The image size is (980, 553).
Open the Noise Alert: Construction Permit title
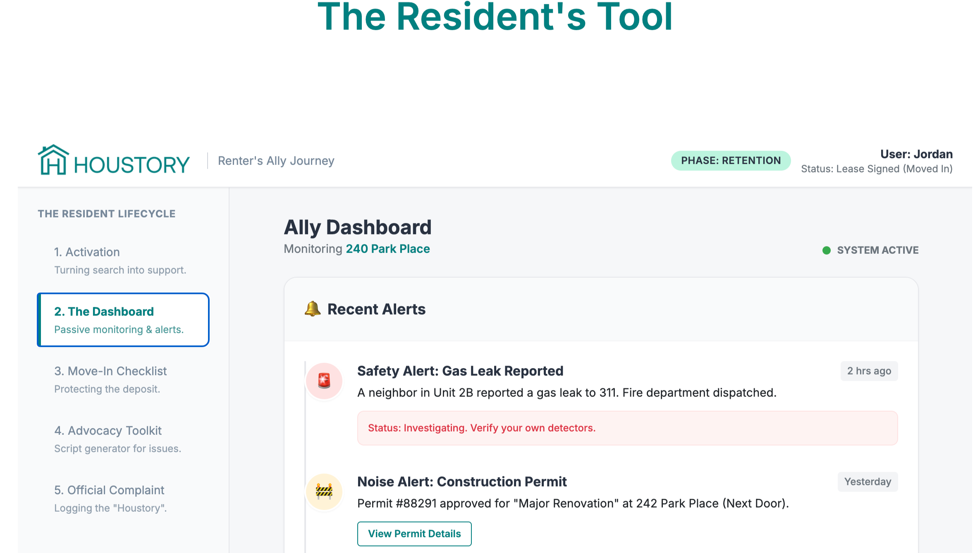(x=461, y=482)
